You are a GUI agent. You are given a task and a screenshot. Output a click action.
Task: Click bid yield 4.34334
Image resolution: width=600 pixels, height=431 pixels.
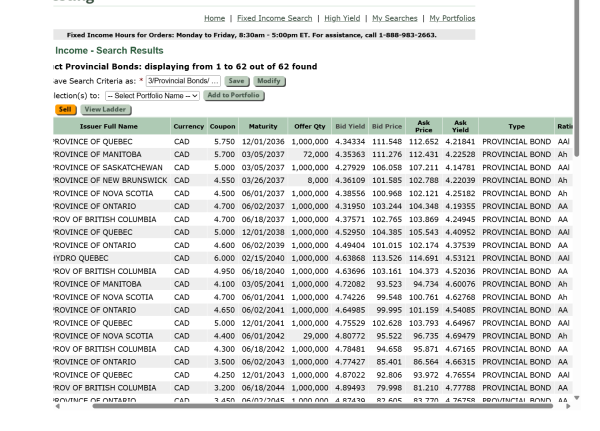point(350,142)
